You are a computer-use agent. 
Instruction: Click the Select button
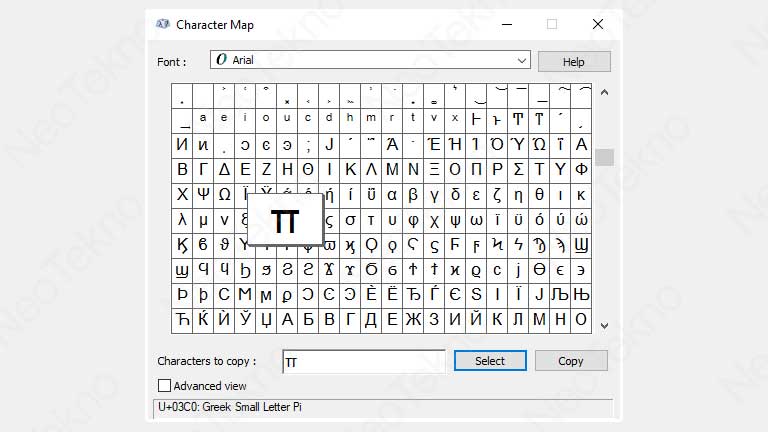coord(490,361)
